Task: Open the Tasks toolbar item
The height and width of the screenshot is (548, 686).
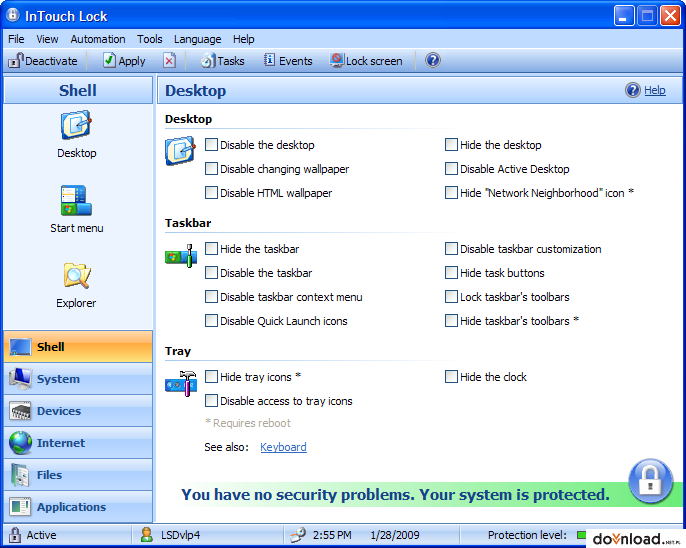Action: [222, 61]
